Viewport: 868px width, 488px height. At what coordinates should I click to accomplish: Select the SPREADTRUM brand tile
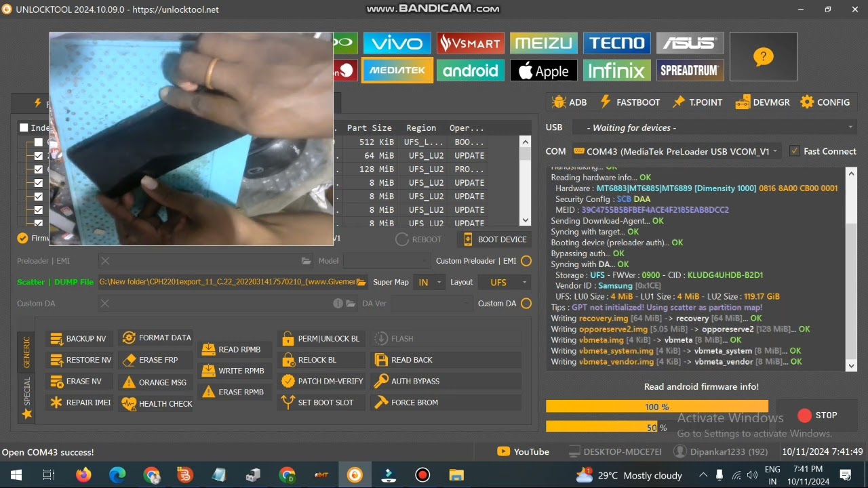(690, 70)
